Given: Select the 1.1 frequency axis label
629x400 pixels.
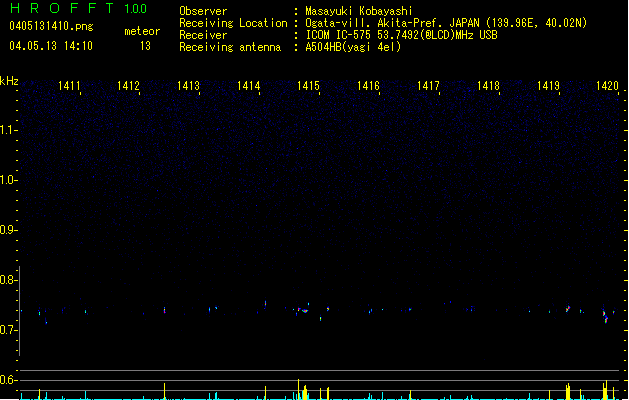Looking at the screenshot, I should coord(9,130).
